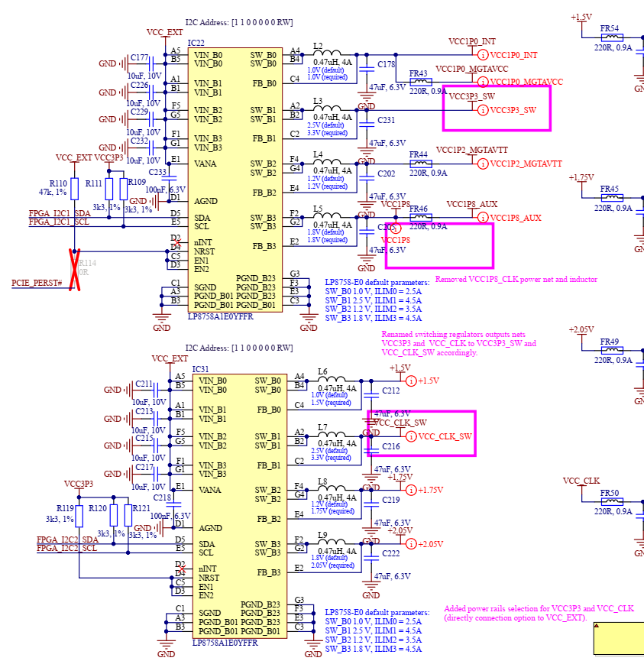
Task: Click the 'Removed VCC1P8_CLK power net' note
Action: pos(516,280)
